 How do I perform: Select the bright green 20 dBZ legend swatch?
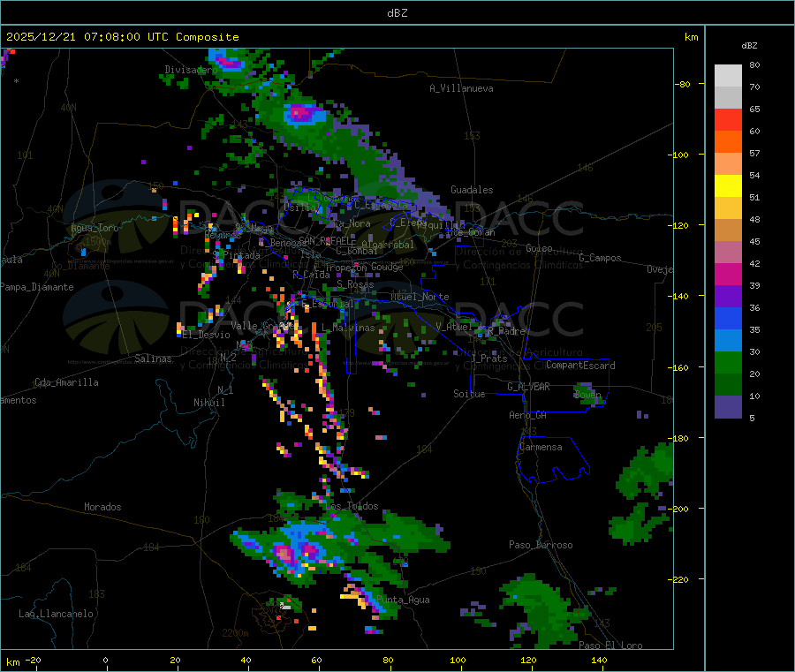(728, 362)
